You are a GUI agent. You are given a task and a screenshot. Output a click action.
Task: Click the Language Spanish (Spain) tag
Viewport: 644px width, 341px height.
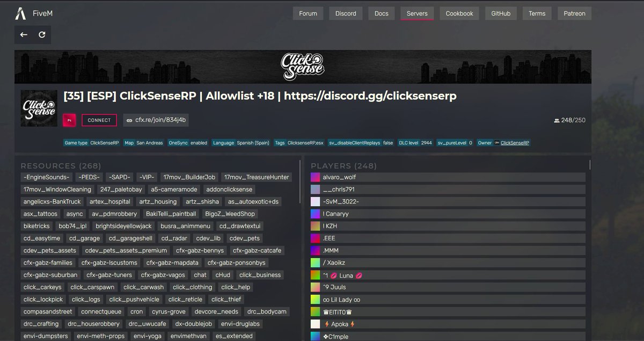tap(241, 143)
